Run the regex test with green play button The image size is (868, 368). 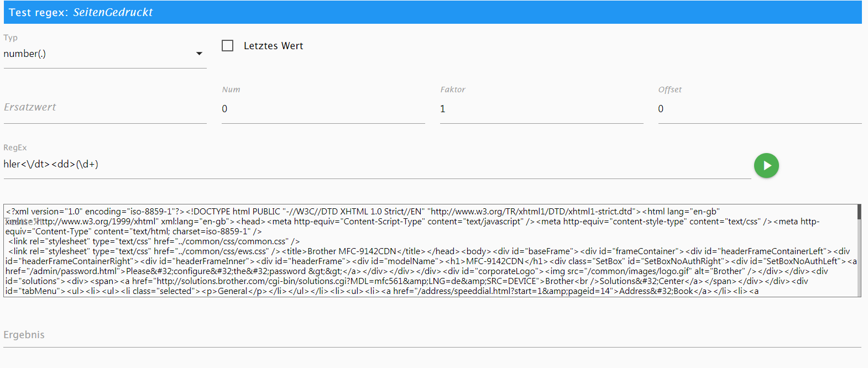[x=766, y=166]
